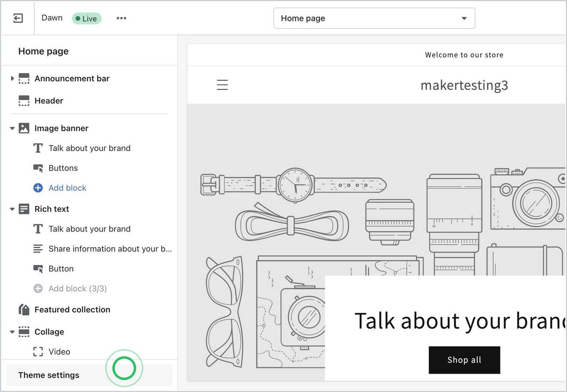This screenshot has height=392, width=567.
Task: Open the Home page template dropdown
Action: tap(374, 18)
